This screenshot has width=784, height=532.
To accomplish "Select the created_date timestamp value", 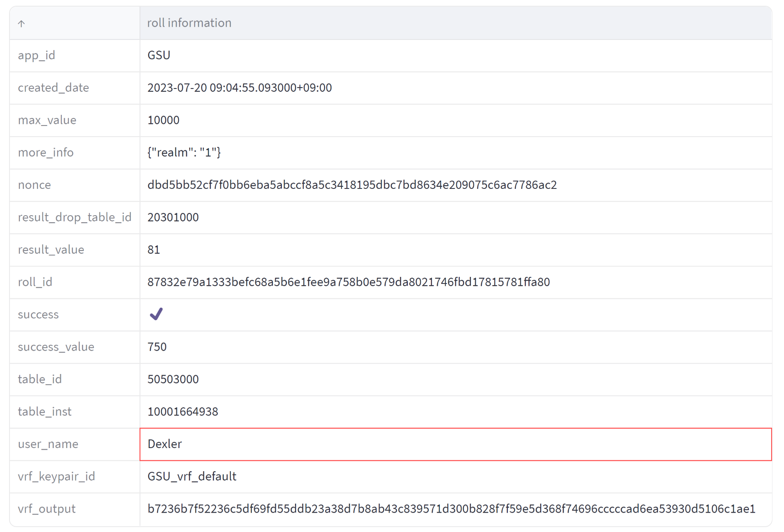I will click(x=240, y=88).
